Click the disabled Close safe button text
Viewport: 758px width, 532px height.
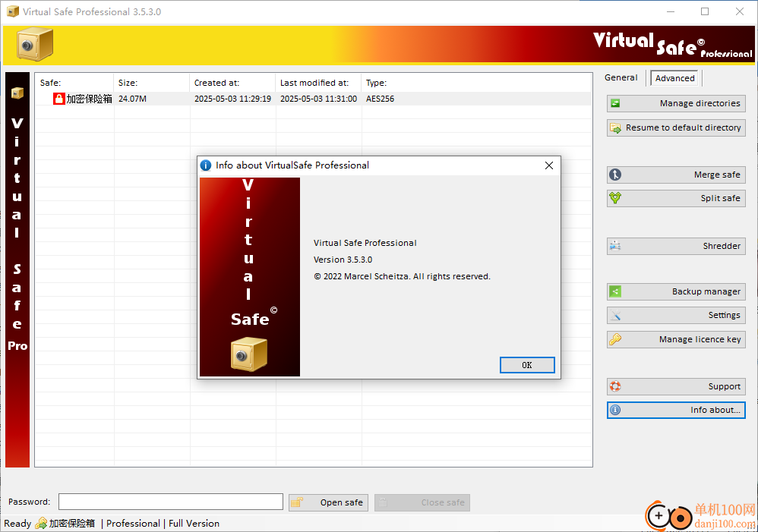click(442, 502)
